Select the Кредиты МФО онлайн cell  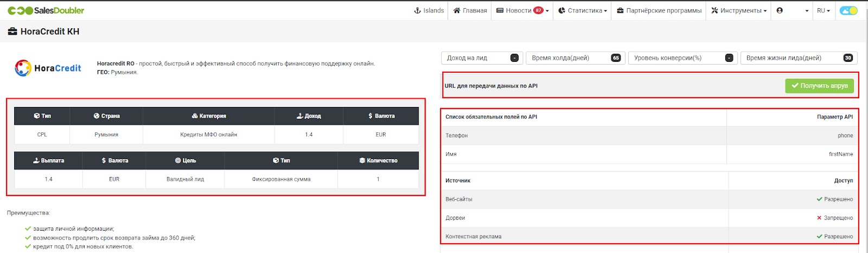point(209,135)
